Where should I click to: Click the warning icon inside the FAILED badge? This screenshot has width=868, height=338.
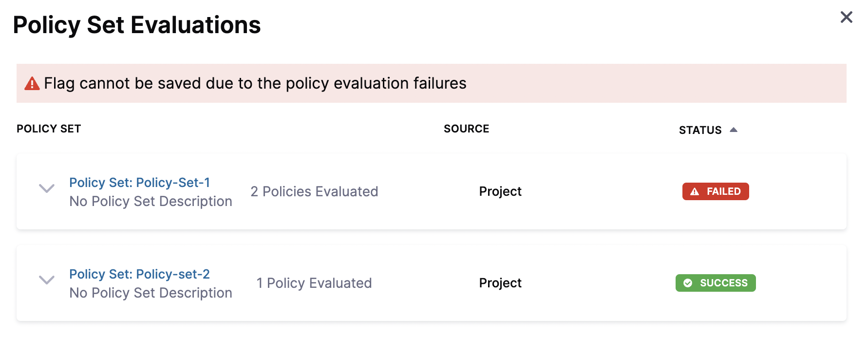click(695, 191)
